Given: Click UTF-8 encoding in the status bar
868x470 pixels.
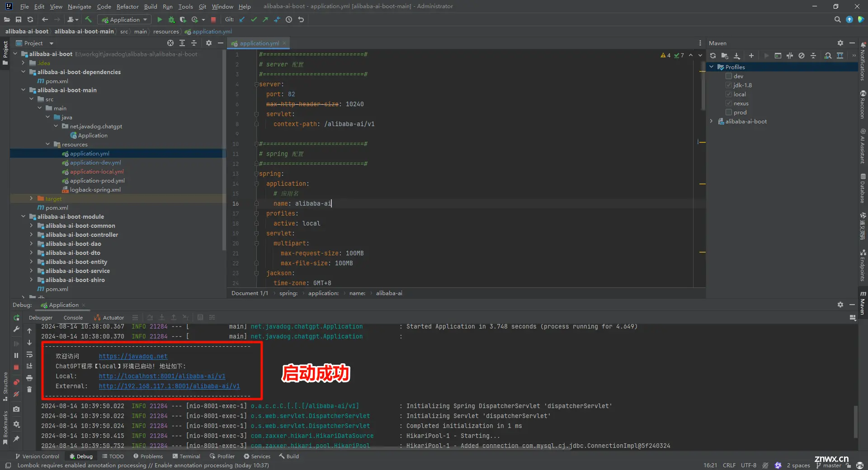Looking at the screenshot, I should click(x=748, y=465).
